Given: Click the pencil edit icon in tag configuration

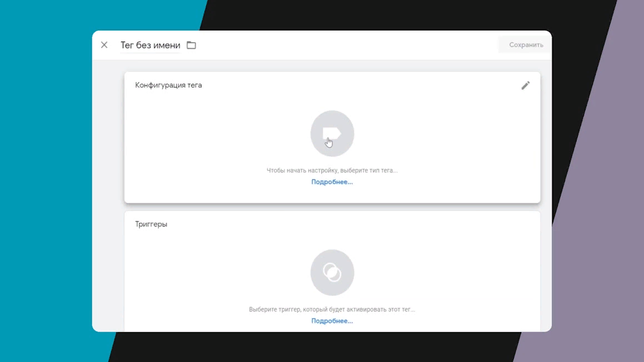Looking at the screenshot, I should coord(525,86).
